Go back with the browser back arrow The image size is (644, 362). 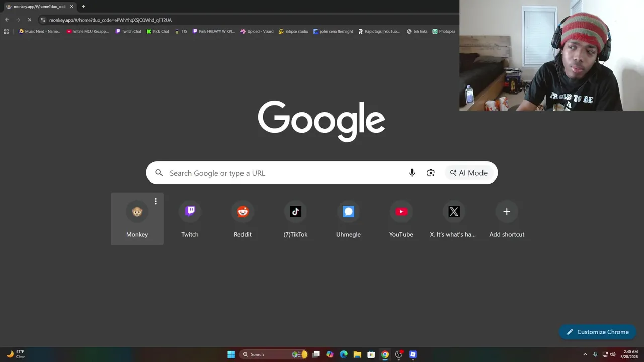pos(7,20)
